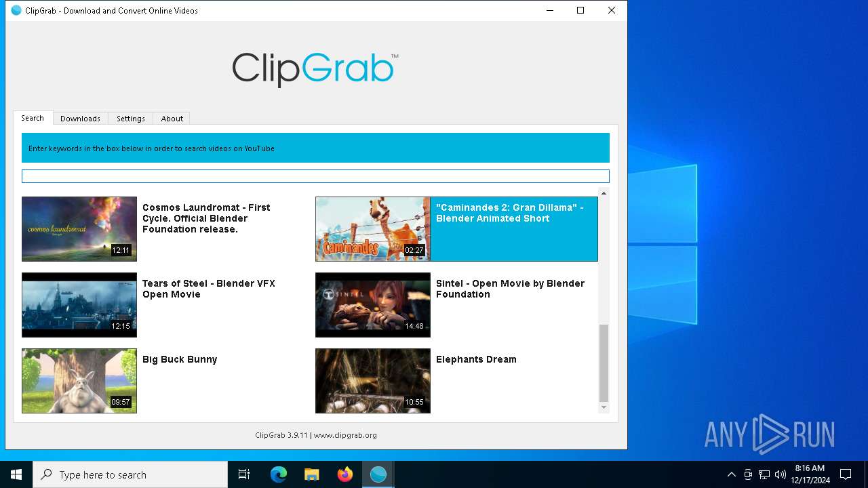Open Task View from the taskbar
This screenshot has height=488, width=868.
244,474
